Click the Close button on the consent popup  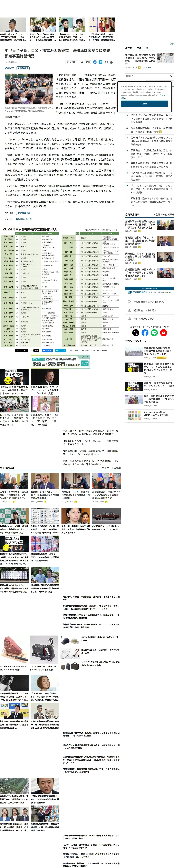click(x=144, y=104)
